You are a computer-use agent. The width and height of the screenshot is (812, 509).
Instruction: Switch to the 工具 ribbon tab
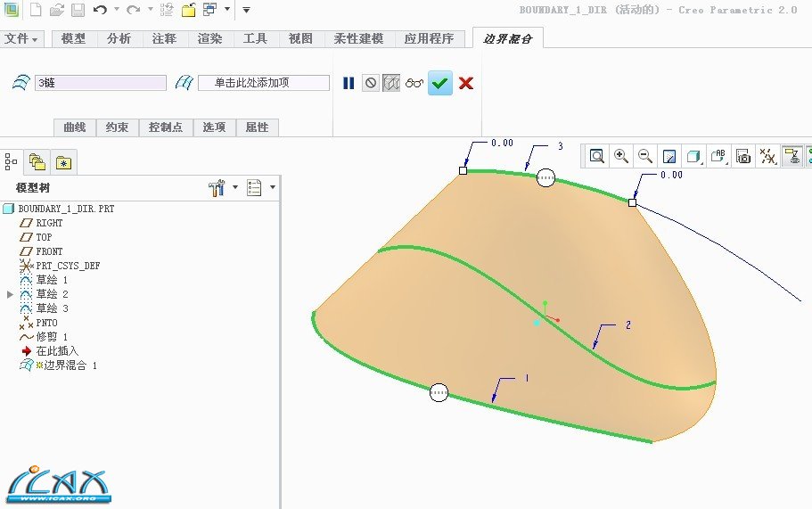[x=255, y=39]
